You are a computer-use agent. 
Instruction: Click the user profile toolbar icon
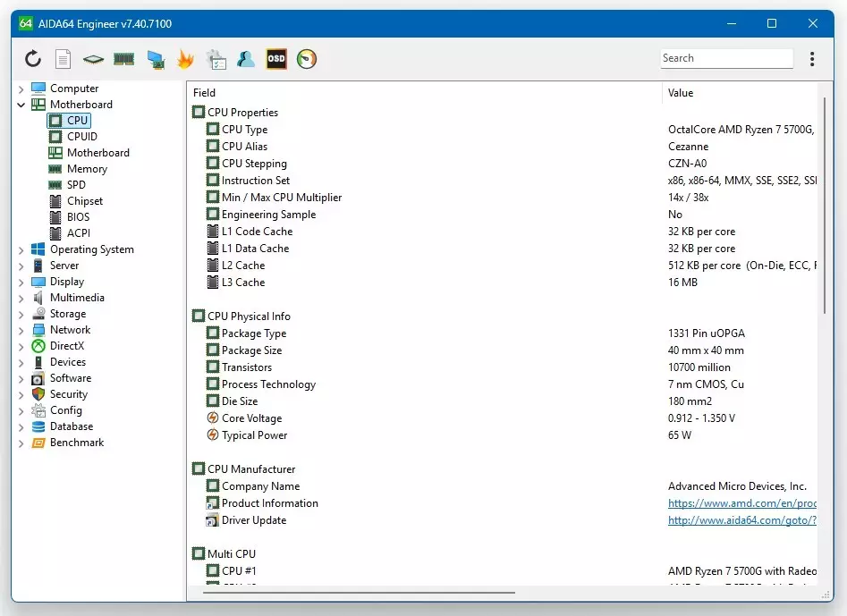coord(246,59)
